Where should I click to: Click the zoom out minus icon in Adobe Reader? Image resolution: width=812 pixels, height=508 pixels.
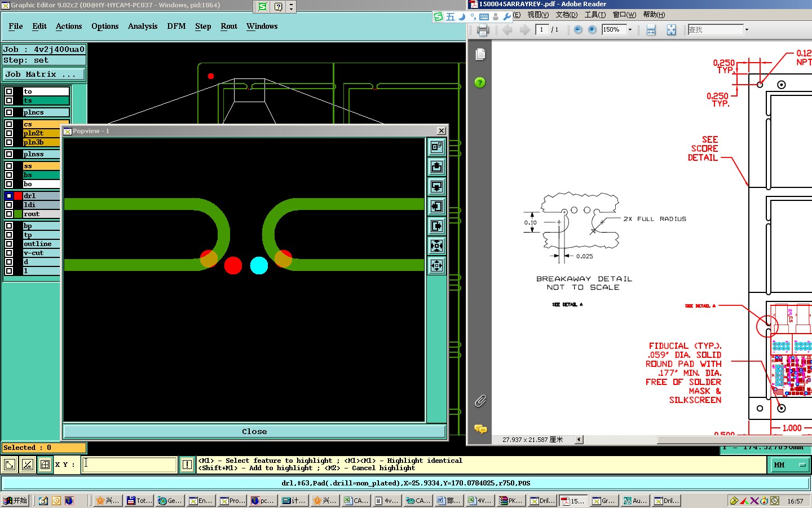[578, 29]
